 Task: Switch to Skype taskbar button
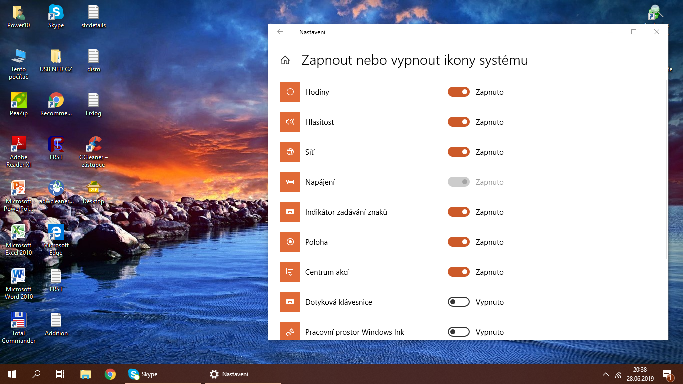(x=163, y=374)
